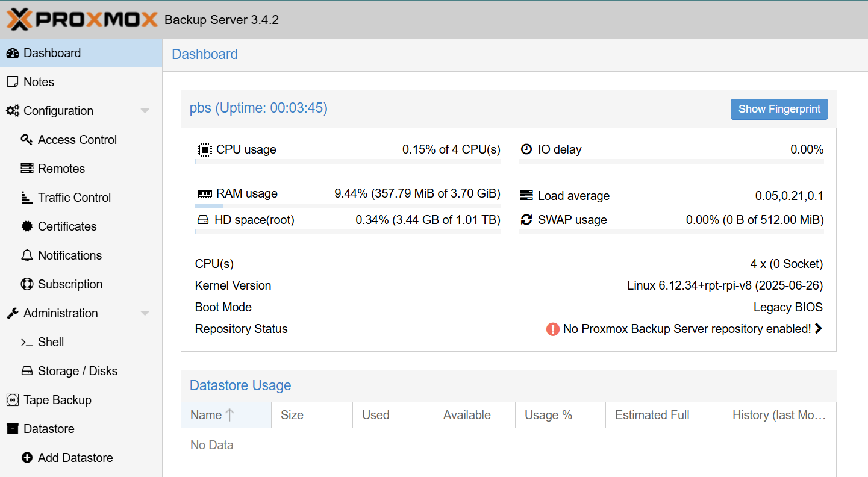Screen dimensions: 868x477
Task: Click the CPU usage progress bar
Action: 348,161
